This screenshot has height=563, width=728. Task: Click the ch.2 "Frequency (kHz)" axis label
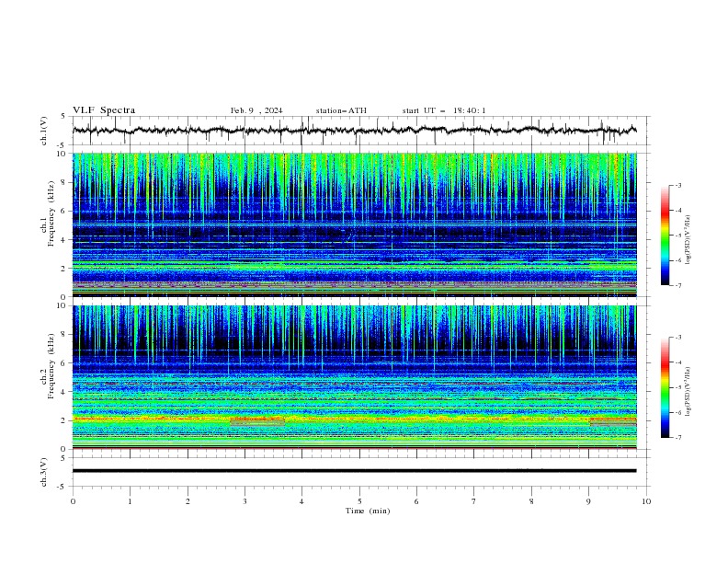[x=51, y=366]
